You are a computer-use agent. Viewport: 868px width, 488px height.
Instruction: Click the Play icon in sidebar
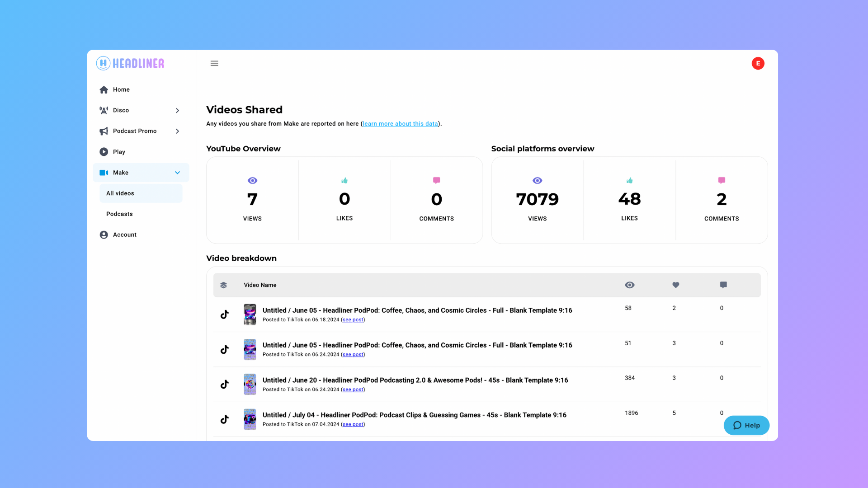pos(104,152)
